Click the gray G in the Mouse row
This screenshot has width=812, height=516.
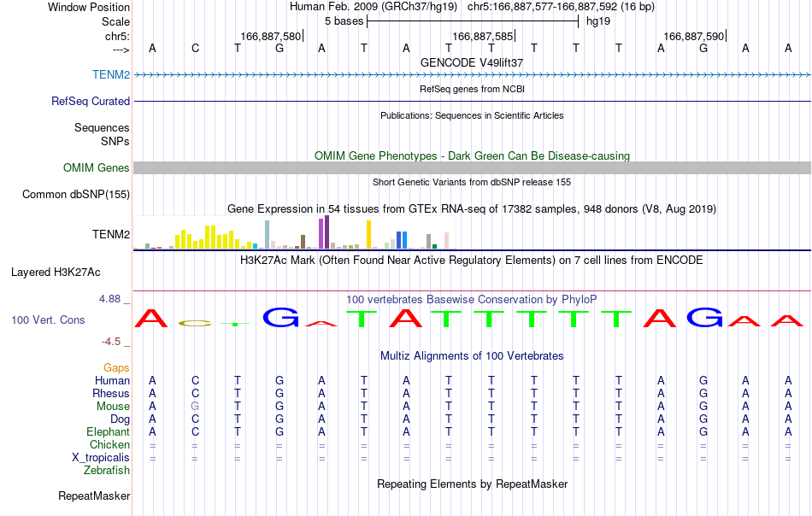point(195,407)
